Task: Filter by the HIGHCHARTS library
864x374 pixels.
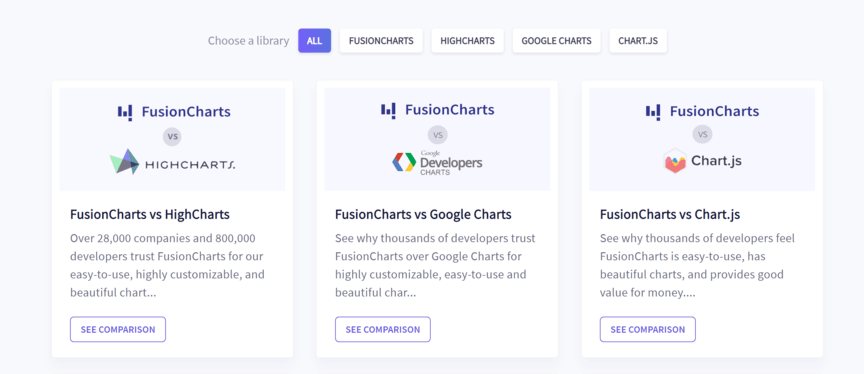Action: pos(467,41)
